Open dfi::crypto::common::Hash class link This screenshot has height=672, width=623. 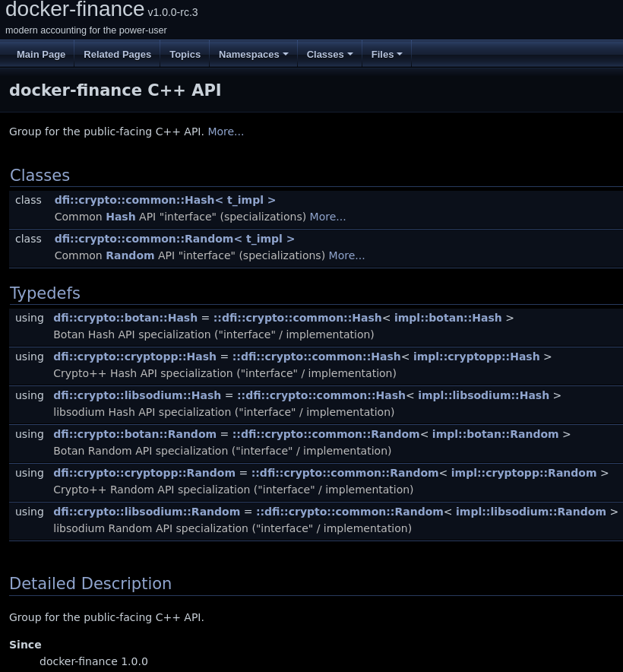point(165,200)
